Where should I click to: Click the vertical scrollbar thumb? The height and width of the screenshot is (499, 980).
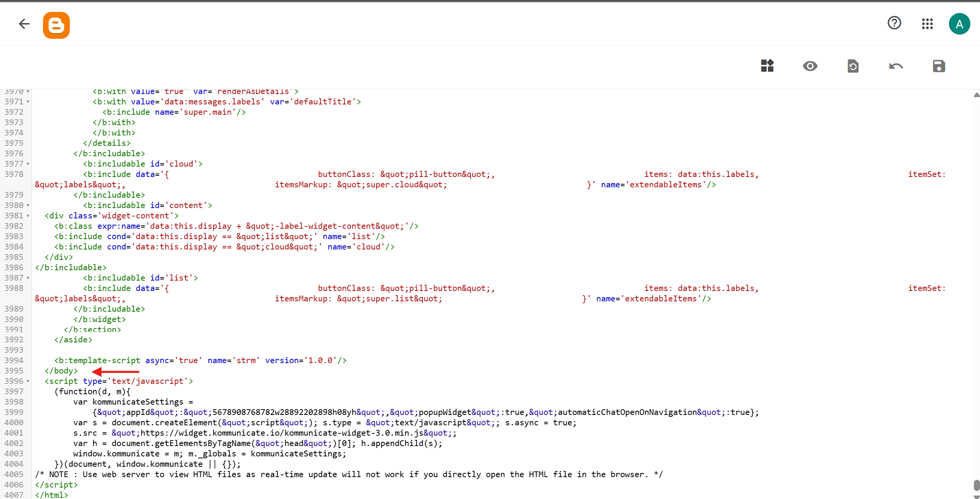pyautogui.click(x=976, y=485)
